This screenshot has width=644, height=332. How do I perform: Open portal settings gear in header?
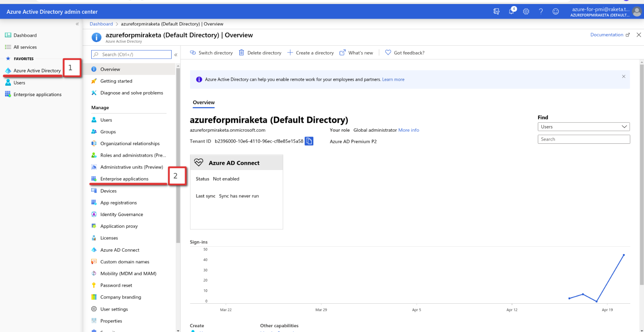tap(526, 12)
